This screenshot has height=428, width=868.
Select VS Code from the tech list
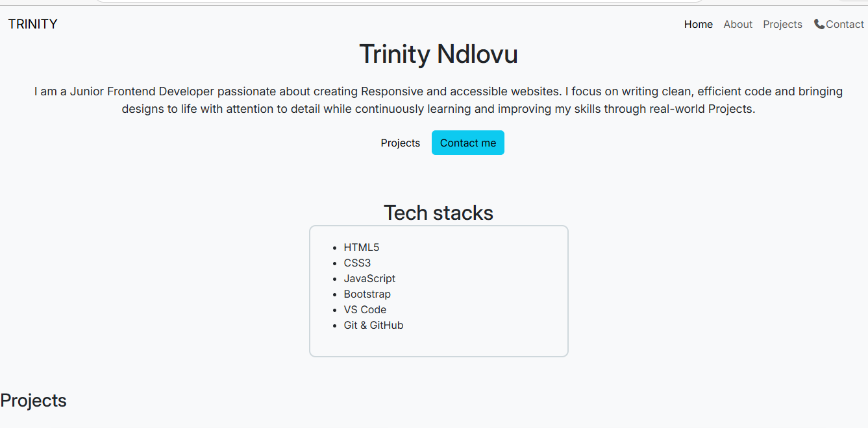tap(365, 309)
